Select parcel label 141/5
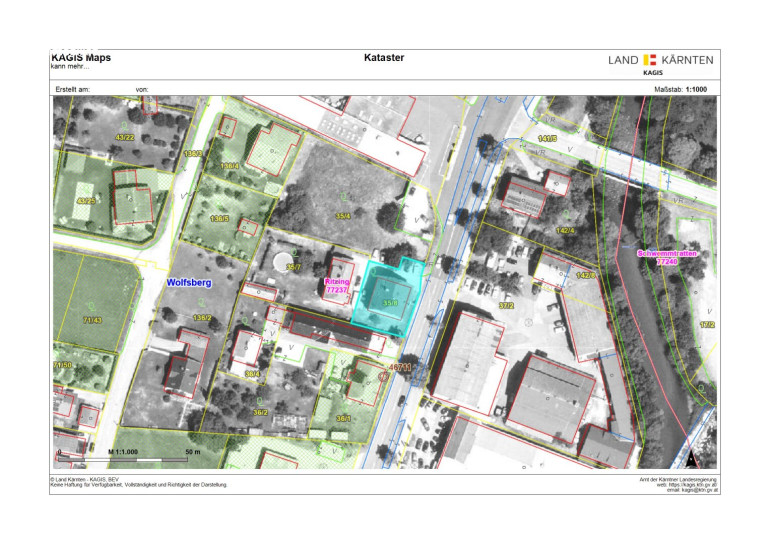Image resolution: width=770 pixels, height=544 pixels. pos(546,138)
